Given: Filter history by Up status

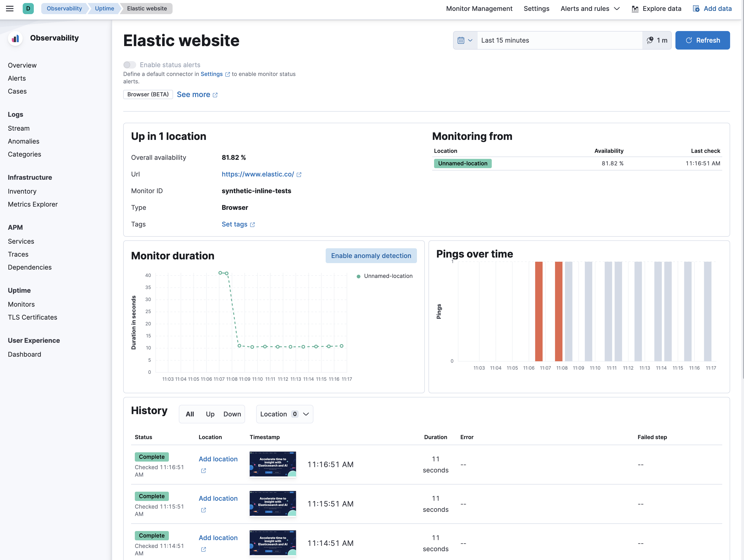Looking at the screenshot, I should [210, 414].
